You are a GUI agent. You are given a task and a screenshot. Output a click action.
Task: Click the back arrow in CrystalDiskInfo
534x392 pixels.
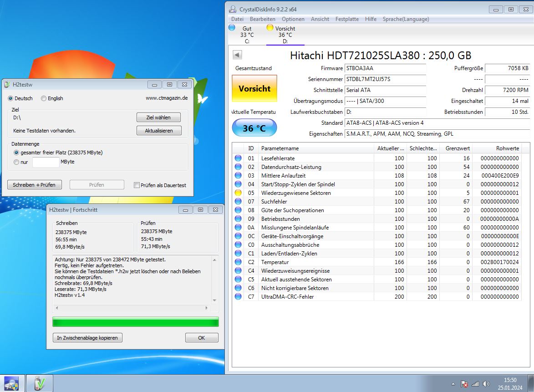pyautogui.click(x=237, y=55)
